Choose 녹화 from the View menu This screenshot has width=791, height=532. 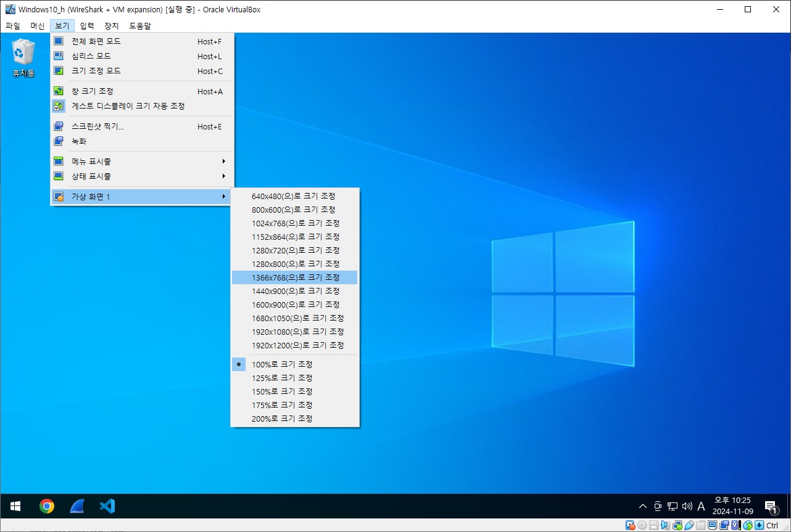tap(142, 141)
